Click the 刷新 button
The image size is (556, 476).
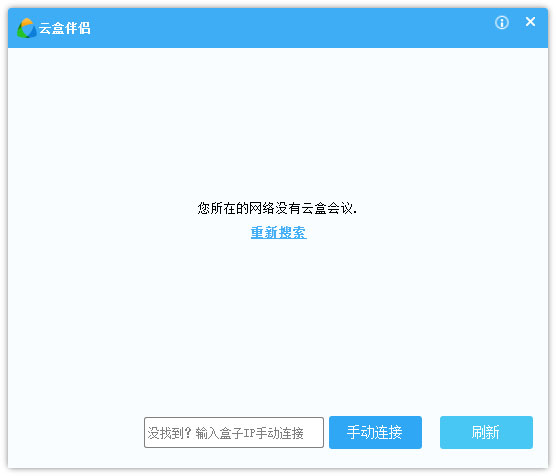pos(486,432)
